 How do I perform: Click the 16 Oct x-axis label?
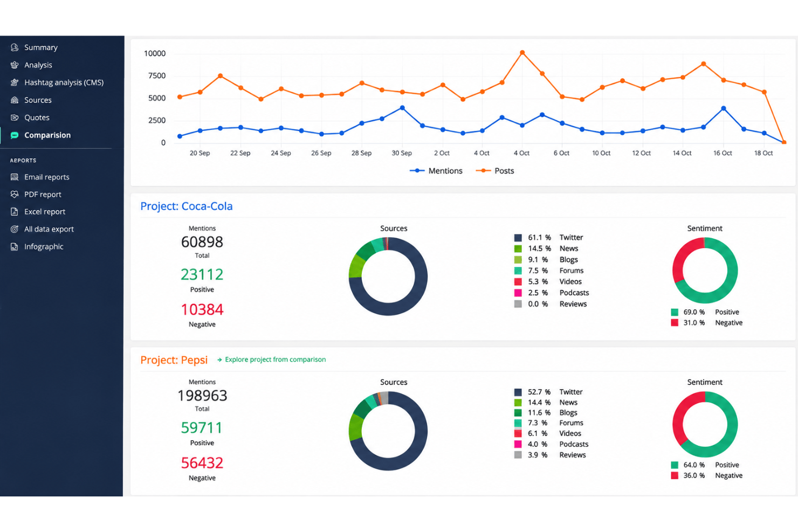[x=723, y=153]
